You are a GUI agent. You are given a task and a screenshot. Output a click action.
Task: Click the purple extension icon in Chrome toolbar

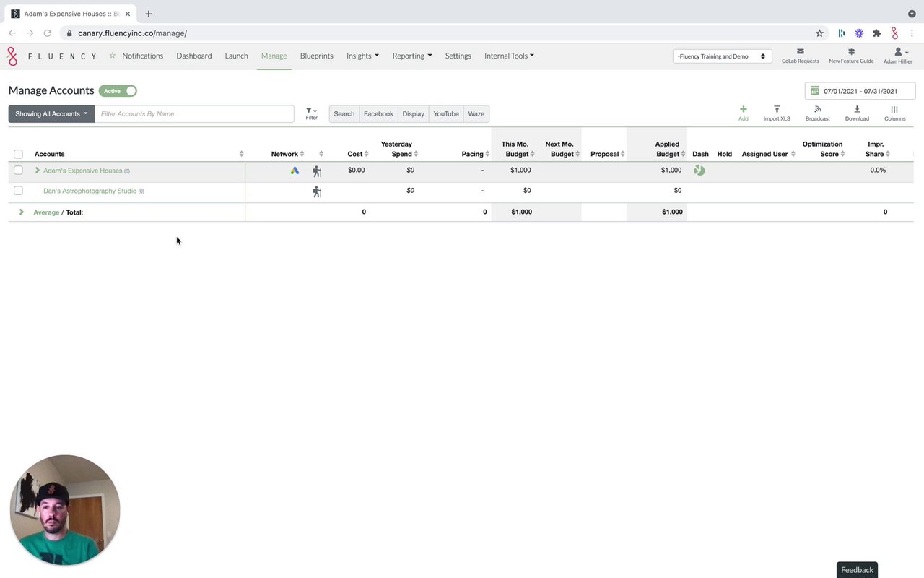pyautogui.click(x=859, y=33)
